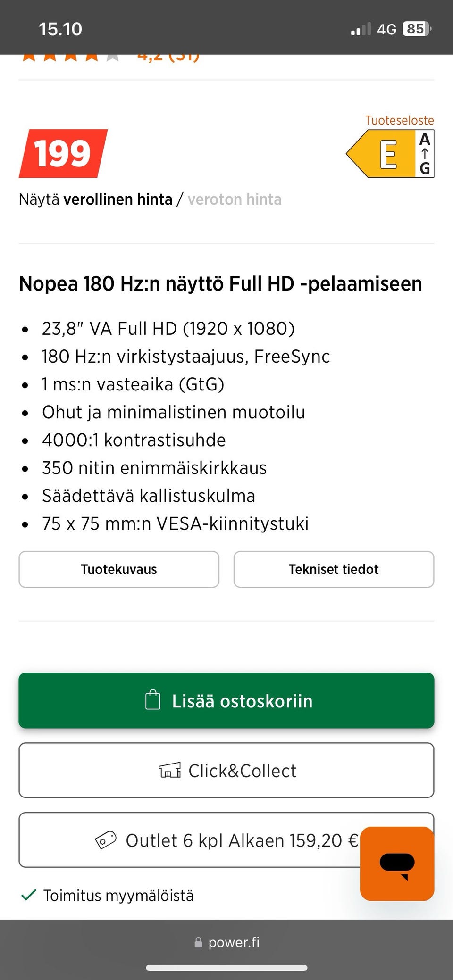Expand the Tekniset tiedot section
This screenshot has height=980, width=453.
[333, 569]
